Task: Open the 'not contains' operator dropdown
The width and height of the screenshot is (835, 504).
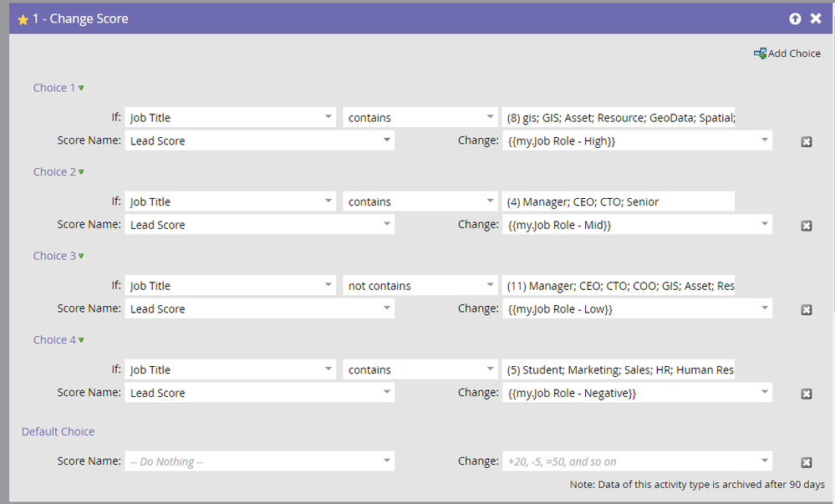Action: click(x=490, y=286)
